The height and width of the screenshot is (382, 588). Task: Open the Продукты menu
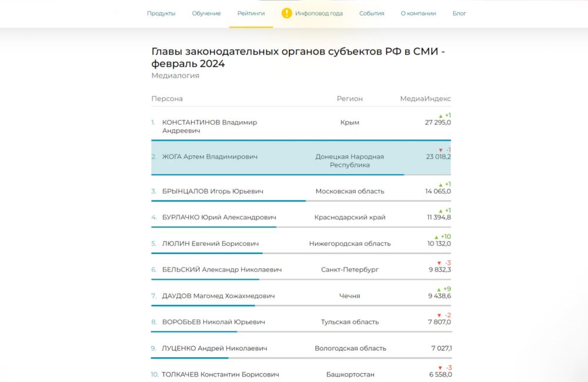coord(161,14)
